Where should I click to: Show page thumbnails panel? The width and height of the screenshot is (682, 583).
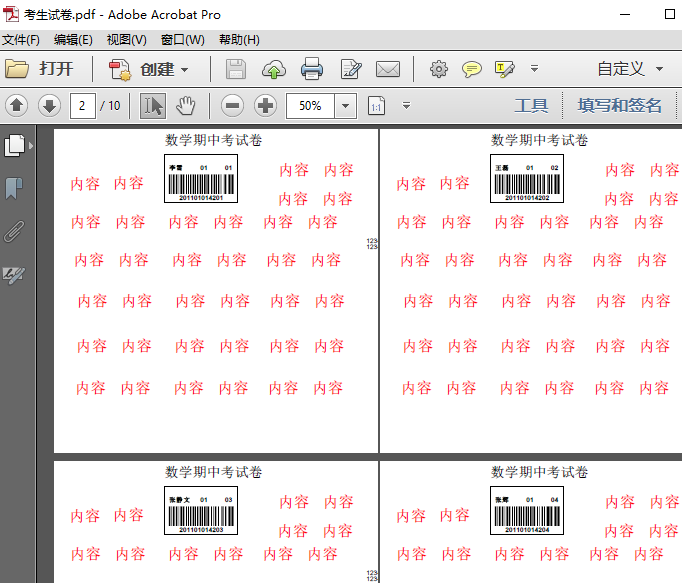(15, 145)
